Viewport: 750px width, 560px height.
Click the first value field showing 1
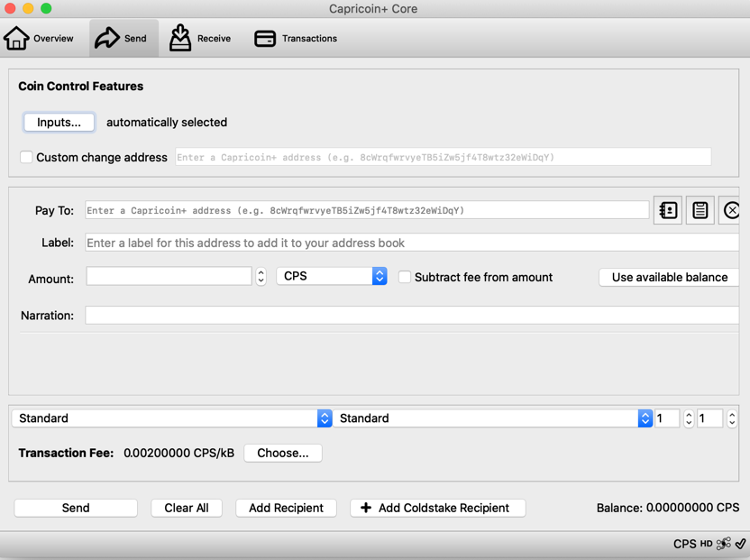tap(667, 418)
